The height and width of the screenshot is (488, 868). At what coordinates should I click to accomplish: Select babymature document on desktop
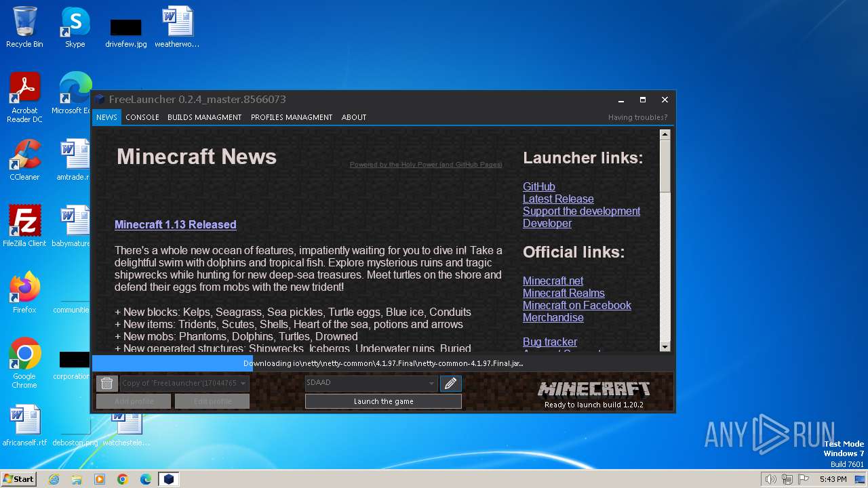(x=71, y=226)
